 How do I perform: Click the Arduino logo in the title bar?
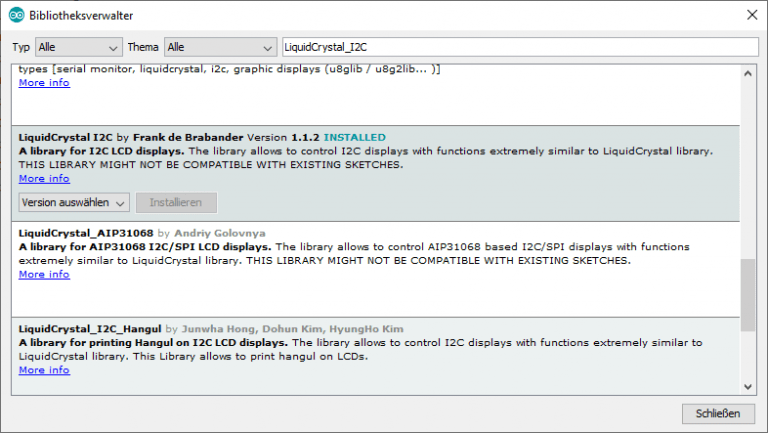[16, 15]
